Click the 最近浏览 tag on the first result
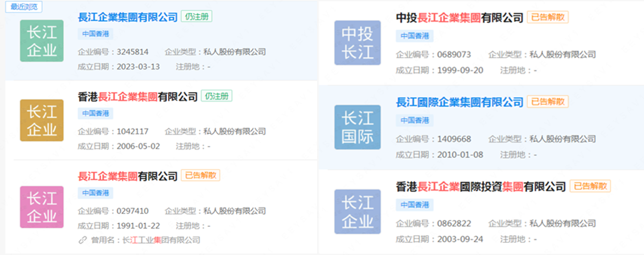Screen dimensions: 644x255 click(24, 7)
